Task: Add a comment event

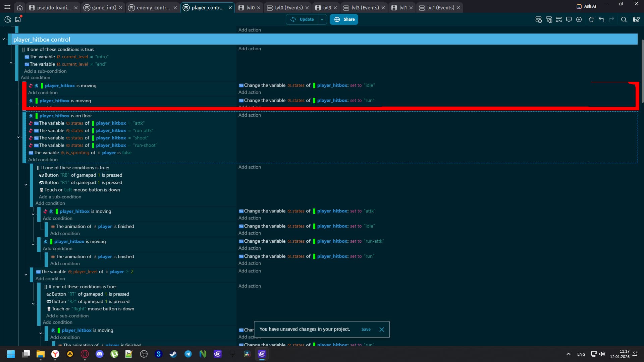Action: 569,19
